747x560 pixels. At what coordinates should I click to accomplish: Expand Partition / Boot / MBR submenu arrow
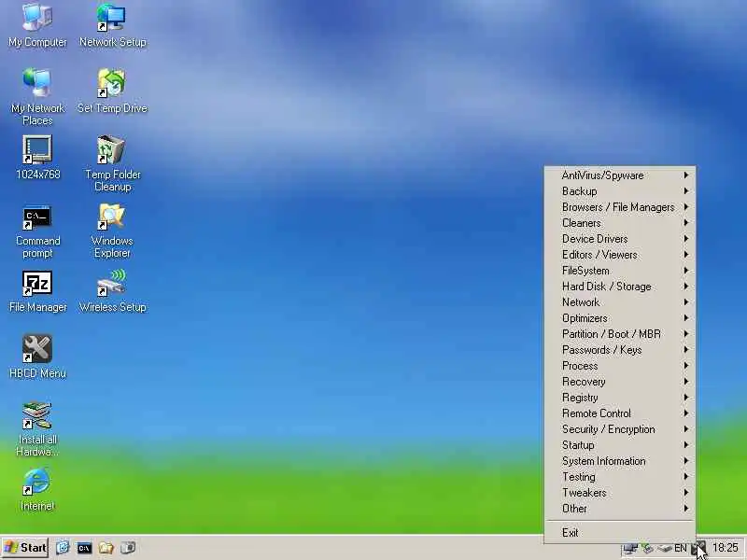(686, 334)
